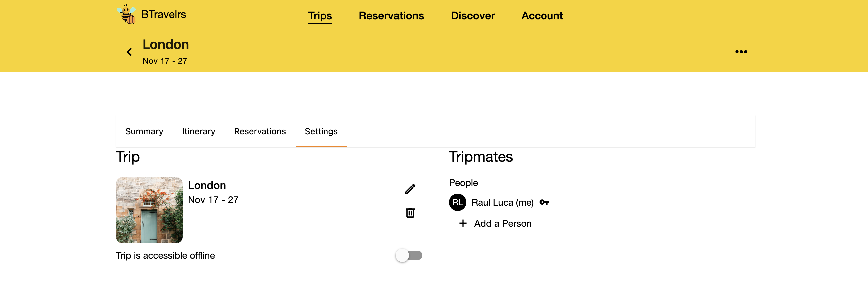The image size is (868, 282).
Task: Edit the London trip with the pencil icon
Action: coord(410,189)
